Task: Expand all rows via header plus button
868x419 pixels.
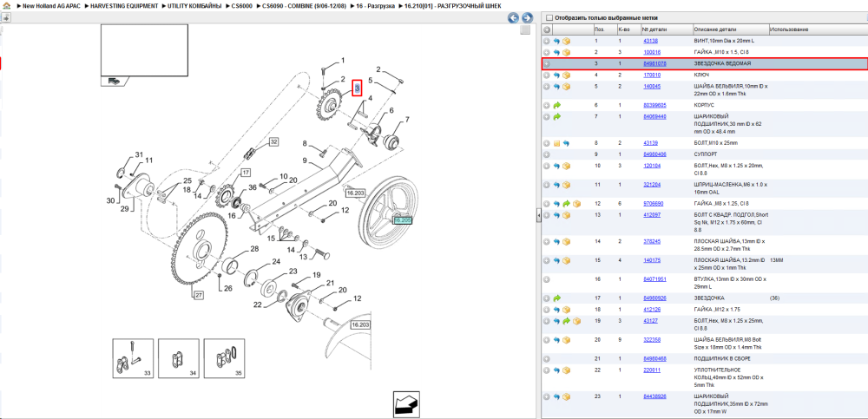Action: click(546, 29)
